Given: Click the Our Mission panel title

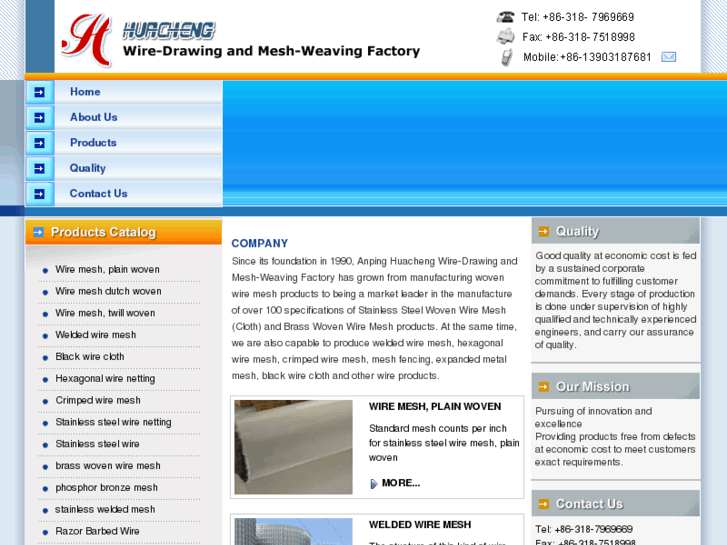Looking at the screenshot, I should click(x=593, y=386).
